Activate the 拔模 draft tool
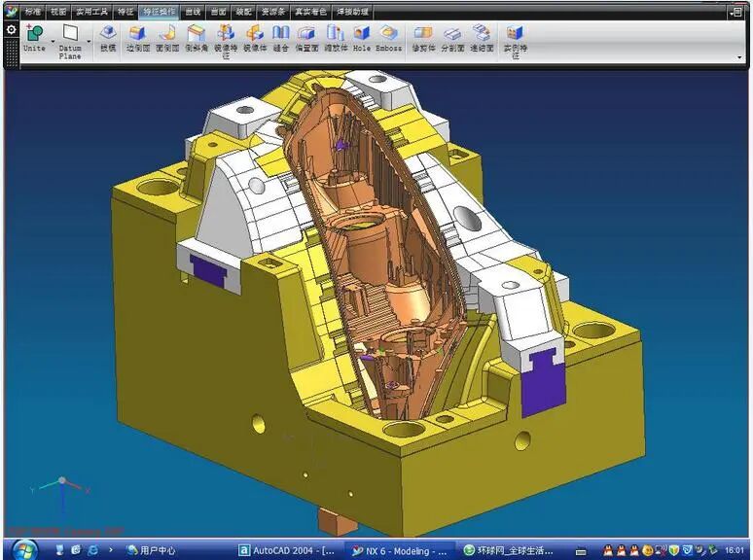The height and width of the screenshot is (560, 753). click(x=108, y=38)
